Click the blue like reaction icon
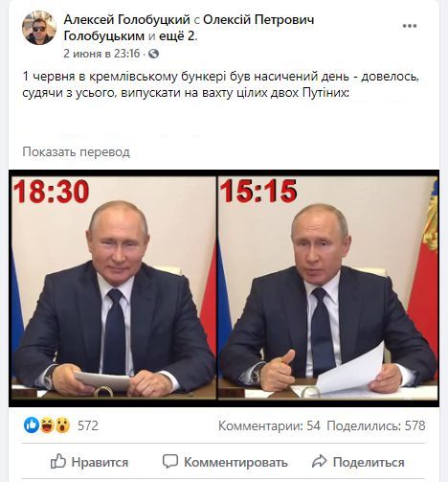Image resolution: width=448 pixels, height=482 pixels. pyautogui.click(x=32, y=425)
